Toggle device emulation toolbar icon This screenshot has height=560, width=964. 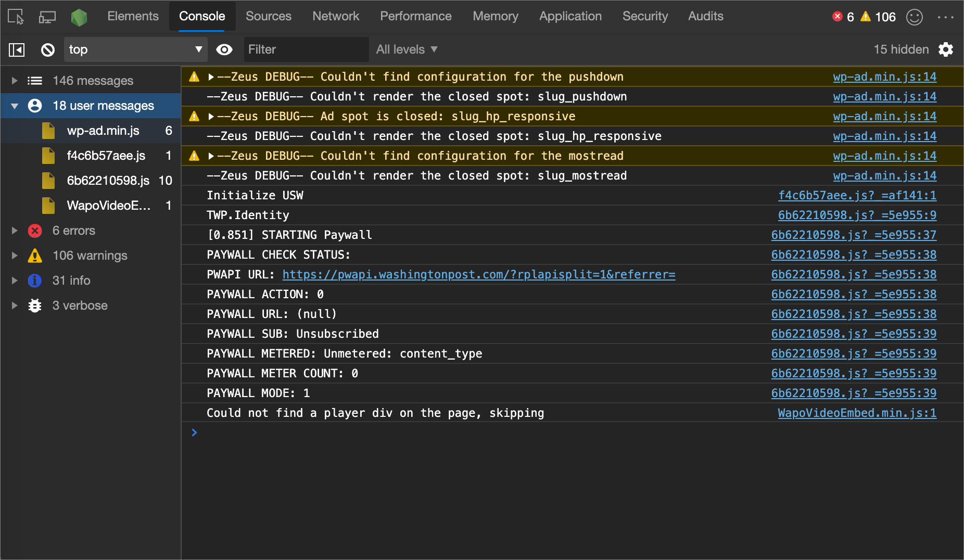click(x=47, y=17)
